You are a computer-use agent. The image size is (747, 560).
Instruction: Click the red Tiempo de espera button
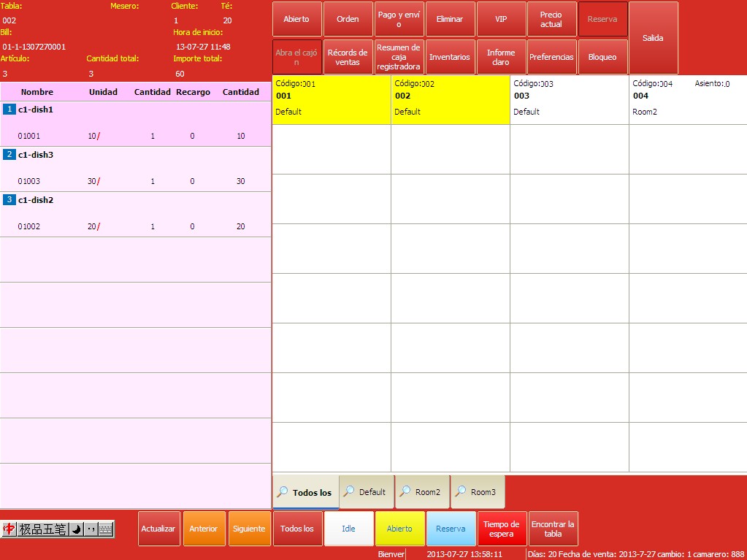(x=501, y=529)
